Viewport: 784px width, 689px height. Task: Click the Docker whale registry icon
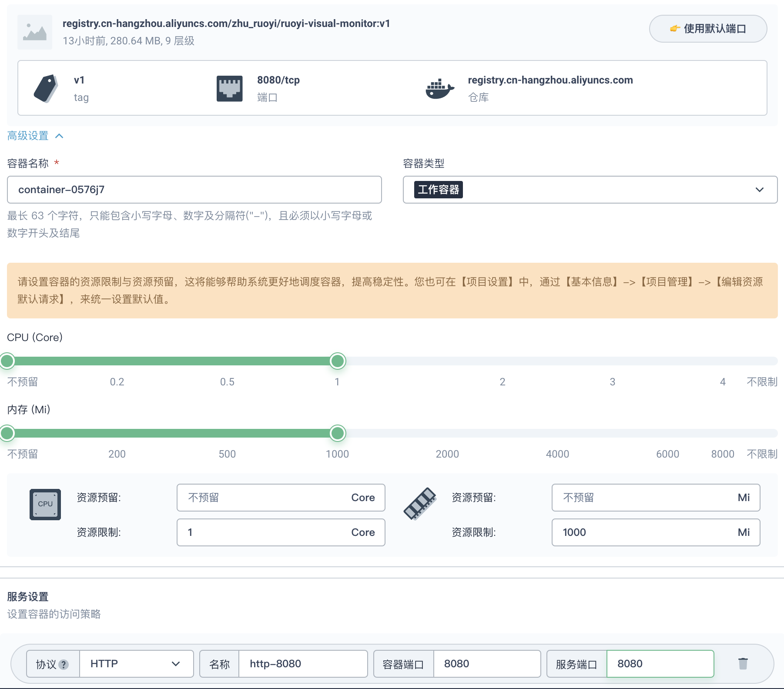coord(440,89)
